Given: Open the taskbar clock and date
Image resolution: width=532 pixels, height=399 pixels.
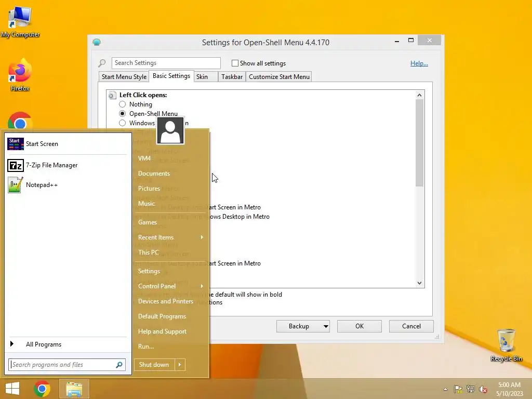Looking at the screenshot, I should 509,389.
